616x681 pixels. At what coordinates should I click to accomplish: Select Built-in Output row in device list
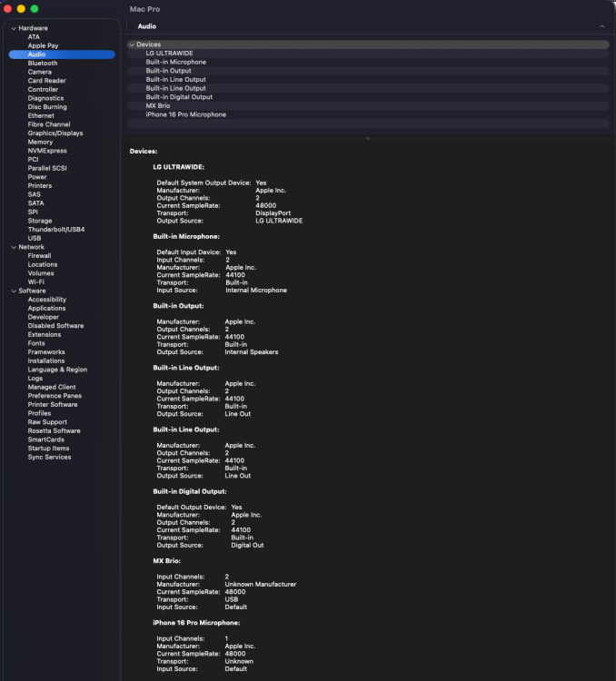[x=368, y=71]
